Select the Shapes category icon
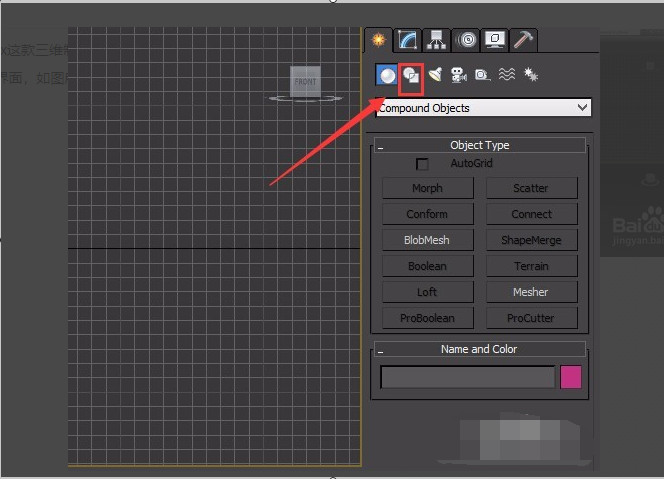 [x=411, y=76]
